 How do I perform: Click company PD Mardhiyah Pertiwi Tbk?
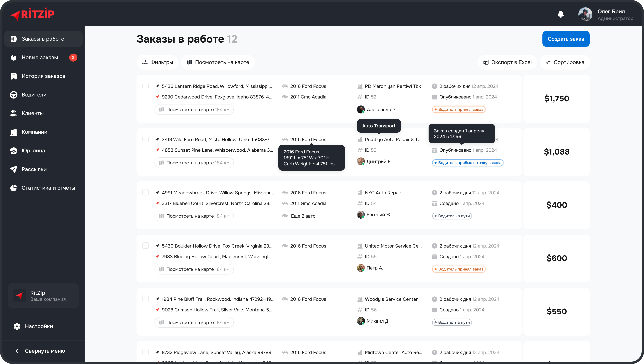393,86
